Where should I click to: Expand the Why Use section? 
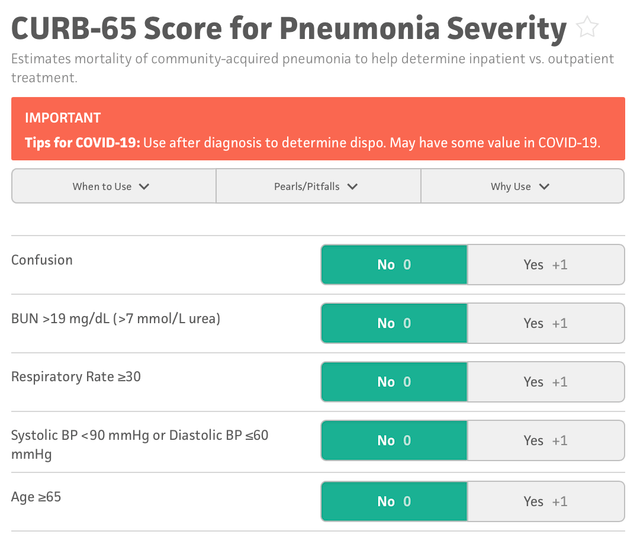(522, 186)
